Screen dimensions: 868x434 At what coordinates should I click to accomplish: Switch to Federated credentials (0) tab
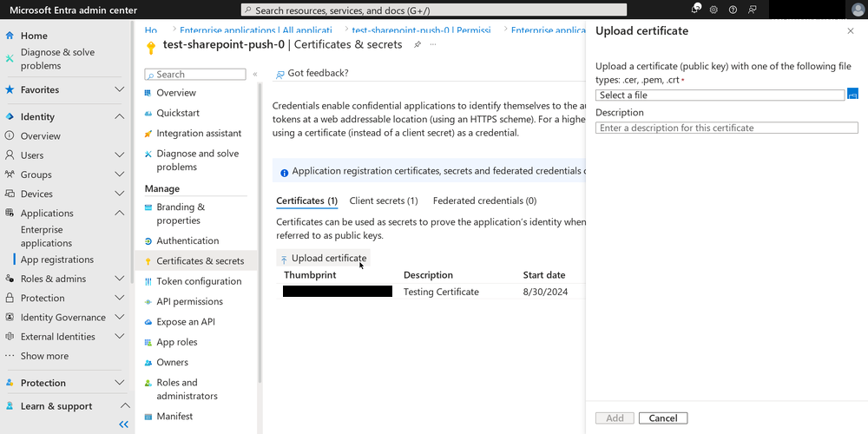coord(484,201)
